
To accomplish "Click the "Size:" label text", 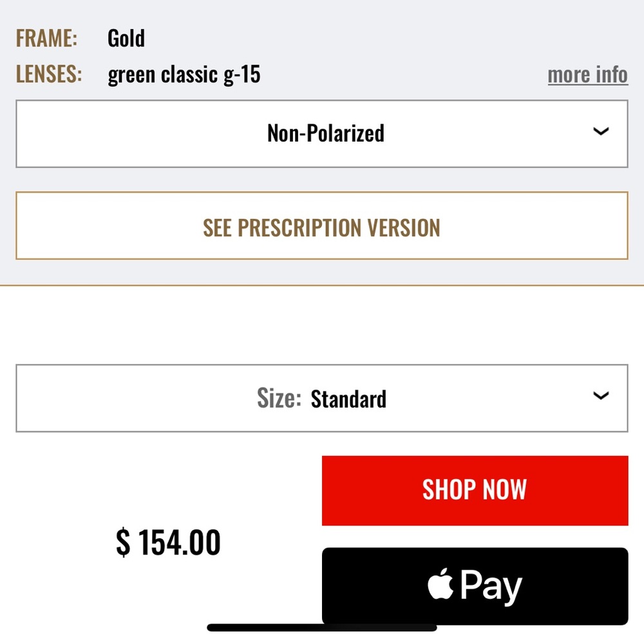I will [x=279, y=399].
